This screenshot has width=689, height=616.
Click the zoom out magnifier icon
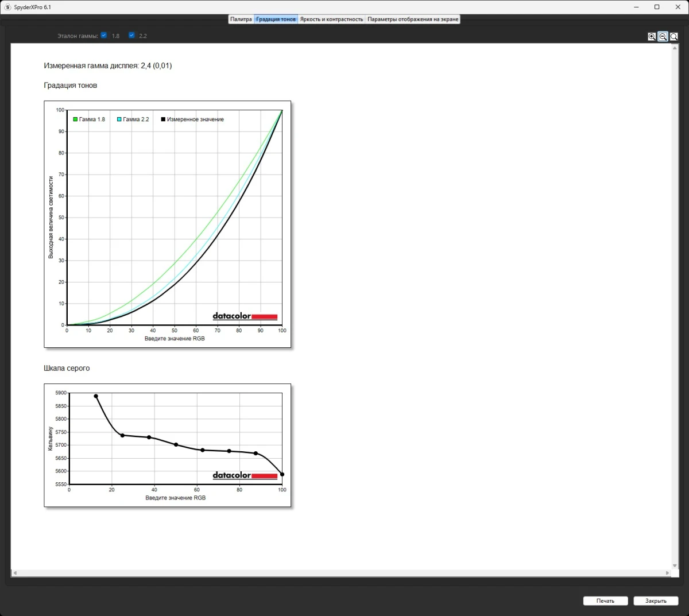coord(663,37)
